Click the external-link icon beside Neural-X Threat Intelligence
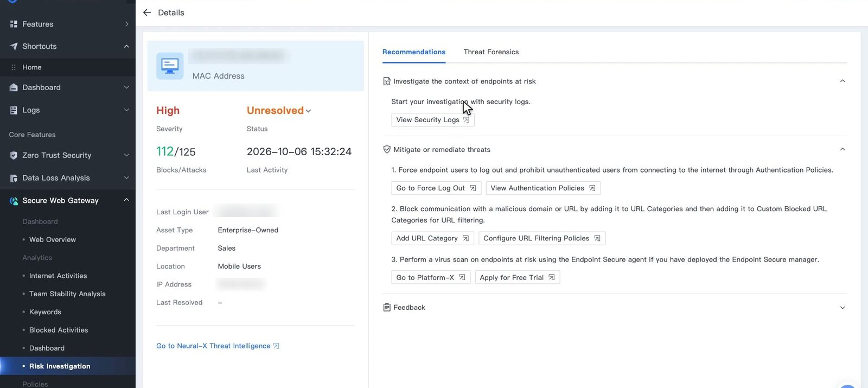 point(276,346)
